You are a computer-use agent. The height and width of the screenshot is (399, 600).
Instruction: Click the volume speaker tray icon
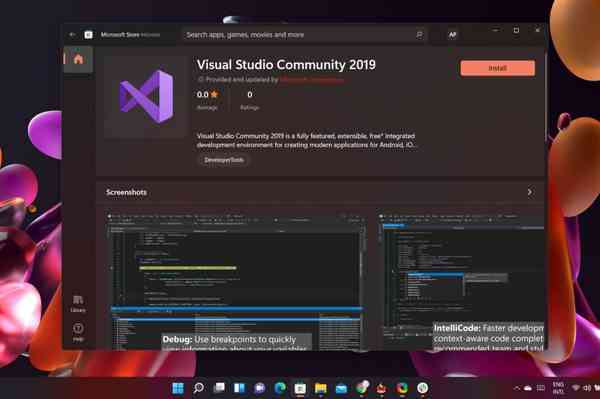pos(587,388)
